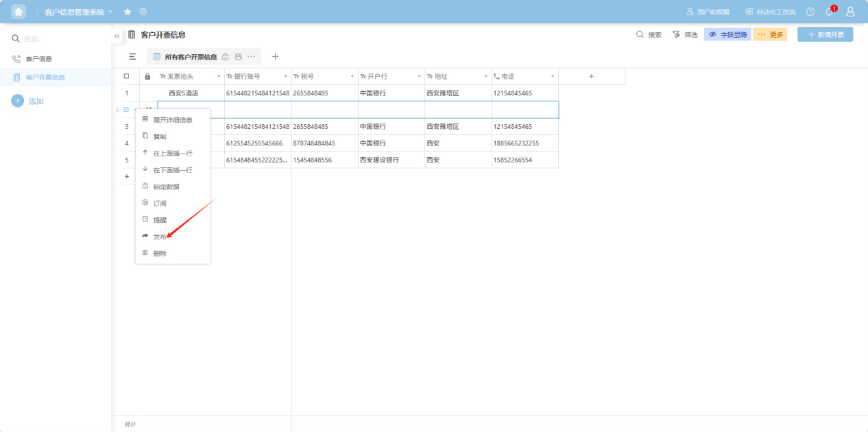Click the 新增开票 button
The image size is (868, 432).
pyautogui.click(x=825, y=34)
